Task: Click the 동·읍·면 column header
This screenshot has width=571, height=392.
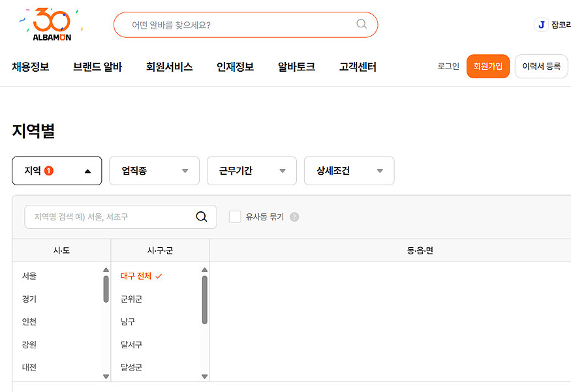Action: 420,250
